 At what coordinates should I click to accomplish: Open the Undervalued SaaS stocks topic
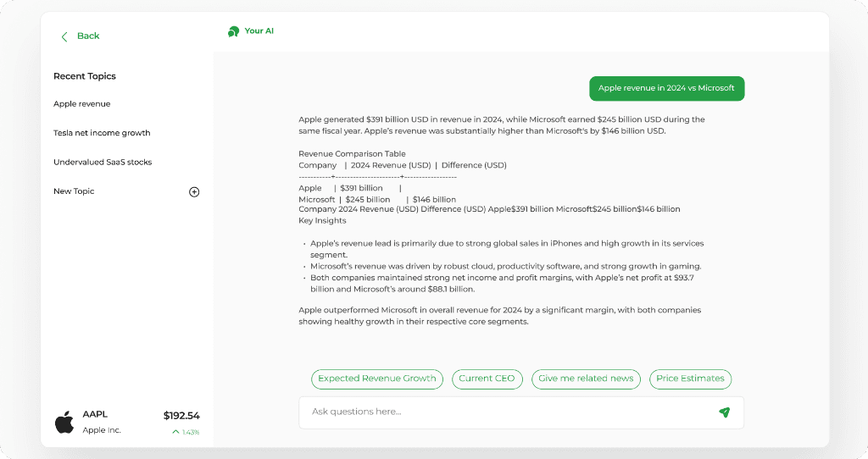pos(103,162)
